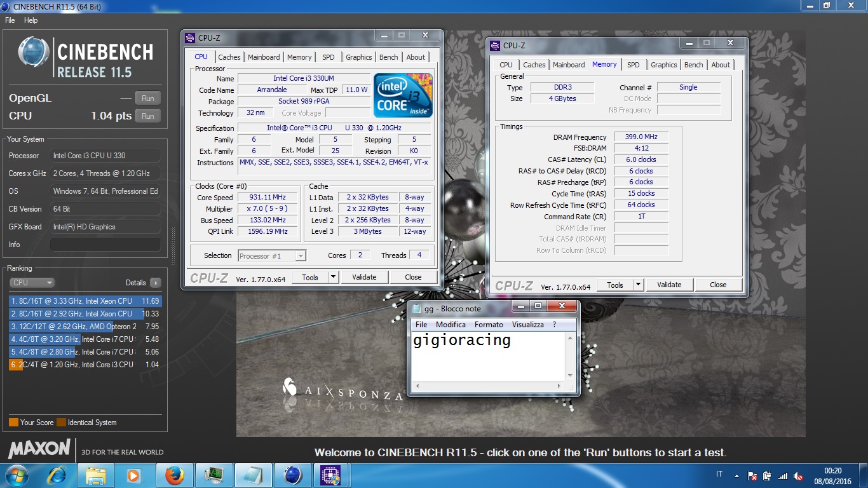The width and height of the screenshot is (868, 488).
Task: Expand Tools dropdown arrow in left CPU-Z
Action: (333, 277)
